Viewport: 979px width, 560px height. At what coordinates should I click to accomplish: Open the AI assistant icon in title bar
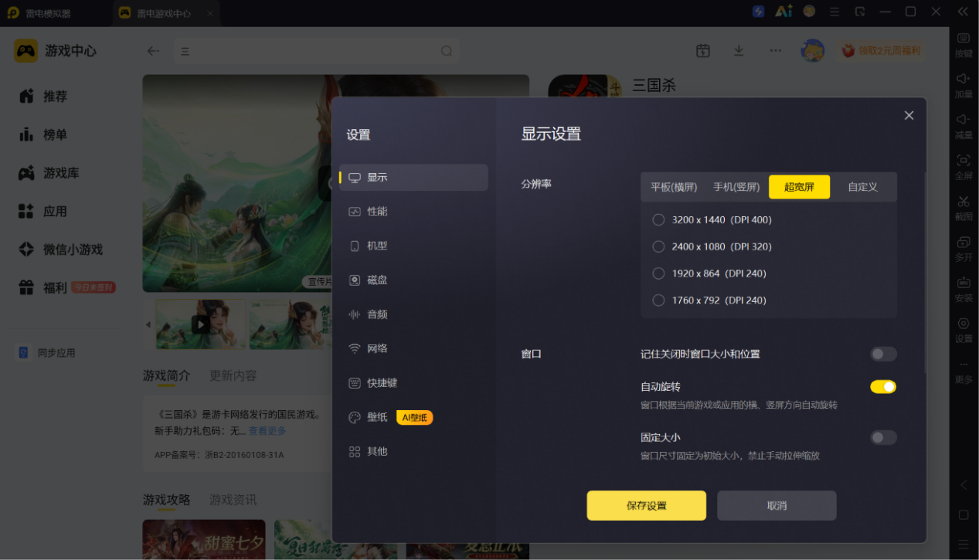point(784,12)
